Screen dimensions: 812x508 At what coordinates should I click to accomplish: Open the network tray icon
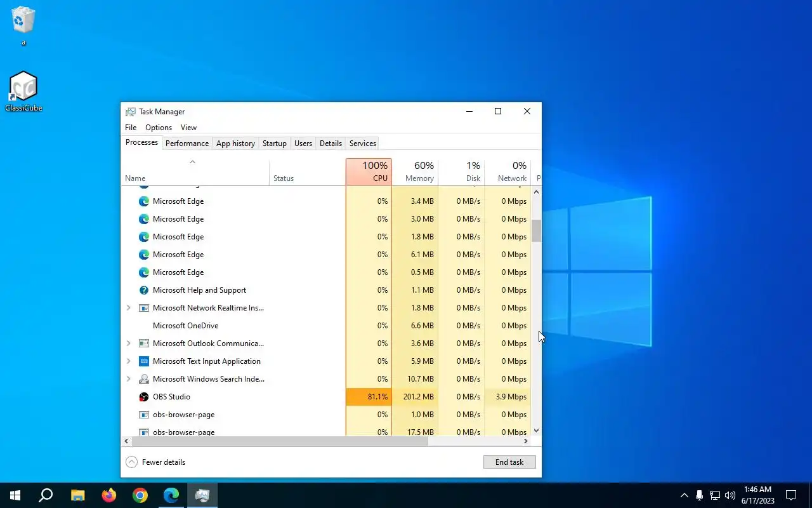(x=715, y=495)
